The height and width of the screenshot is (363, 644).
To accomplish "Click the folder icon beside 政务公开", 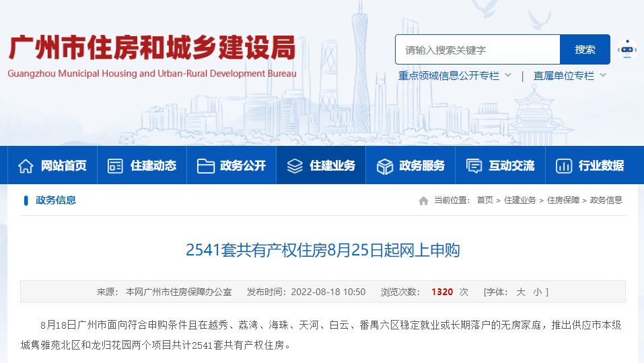I will [205, 166].
